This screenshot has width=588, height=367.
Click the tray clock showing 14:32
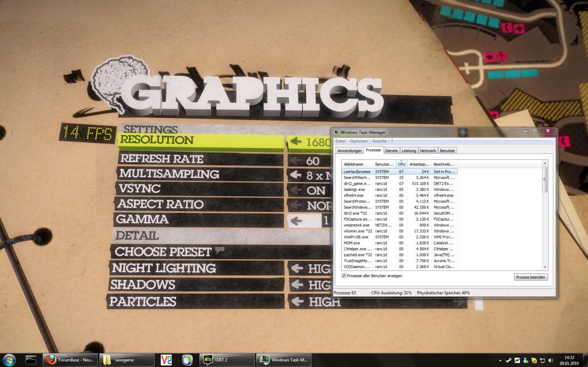click(569, 360)
